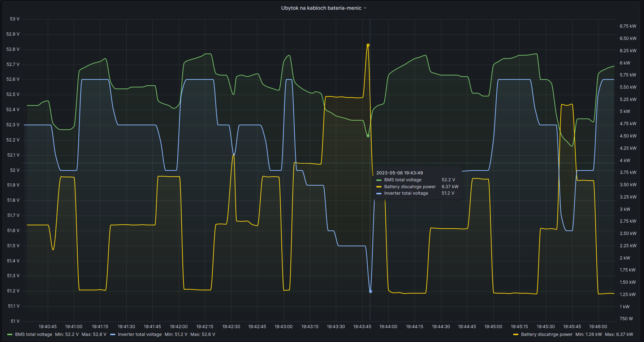Open blue color swatch for Inverter total voltage
This screenshot has height=342, width=644.
point(113,334)
